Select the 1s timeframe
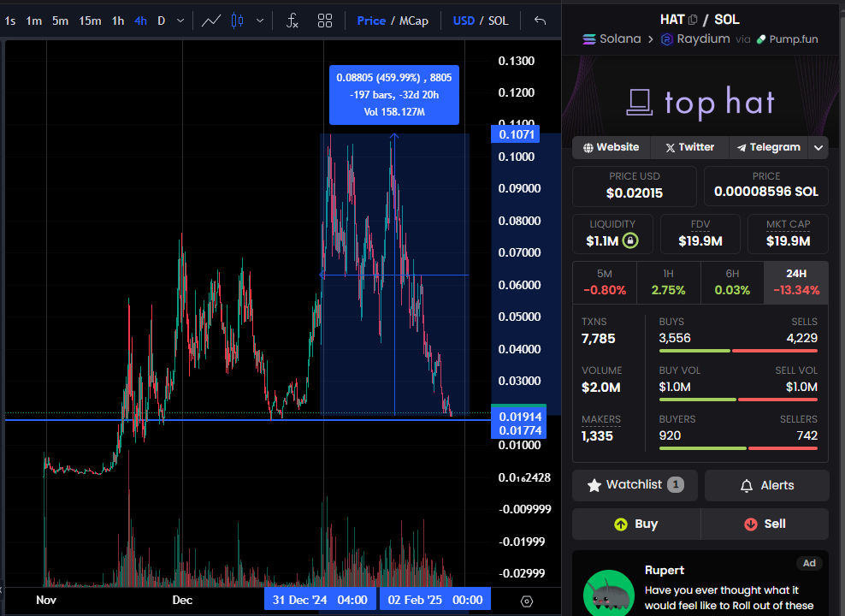 [x=9, y=21]
